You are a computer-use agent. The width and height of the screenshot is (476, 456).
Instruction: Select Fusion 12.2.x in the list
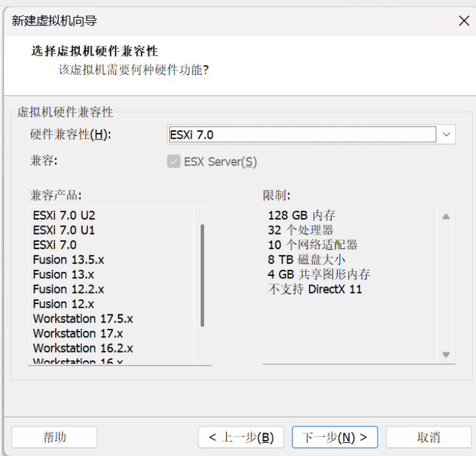click(69, 289)
